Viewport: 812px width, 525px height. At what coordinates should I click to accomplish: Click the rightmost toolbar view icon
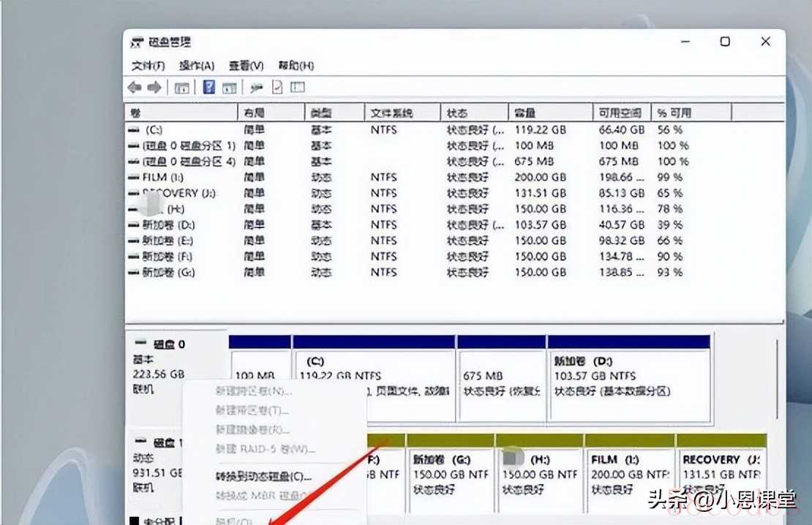pos(297,88)
